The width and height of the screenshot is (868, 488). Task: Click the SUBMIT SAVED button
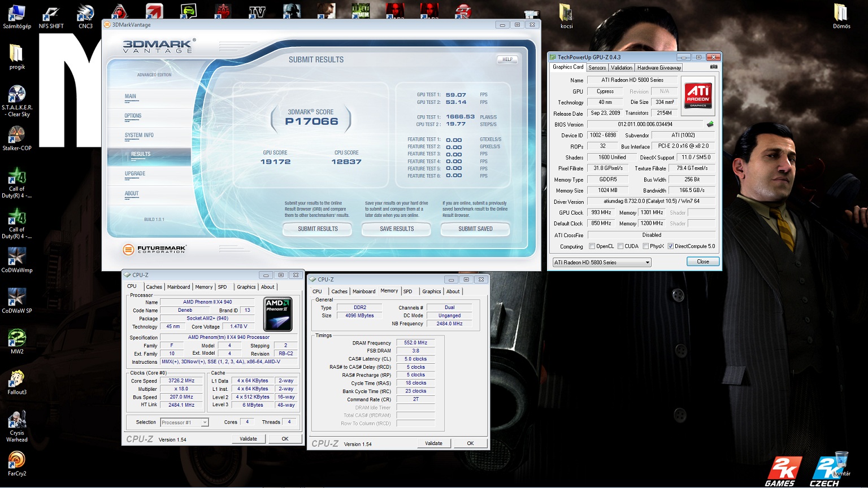point(475,229)
